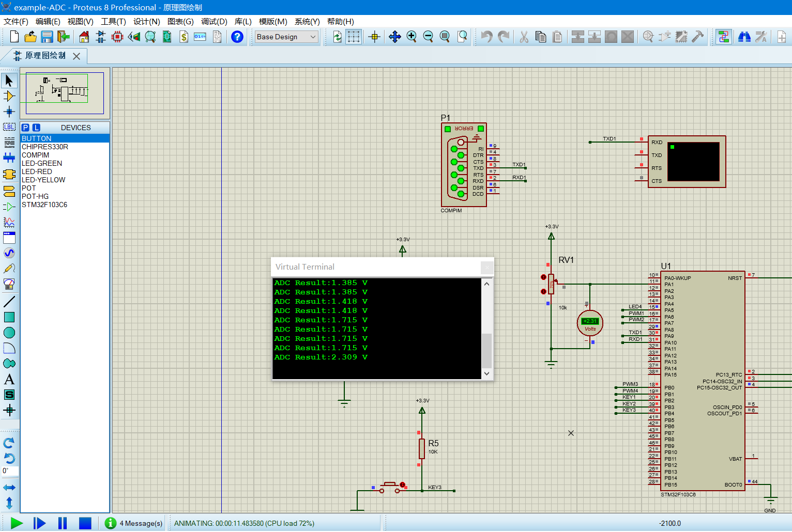Select the Terminals Mode tool
792x532 pixels.
coord(9,191)
